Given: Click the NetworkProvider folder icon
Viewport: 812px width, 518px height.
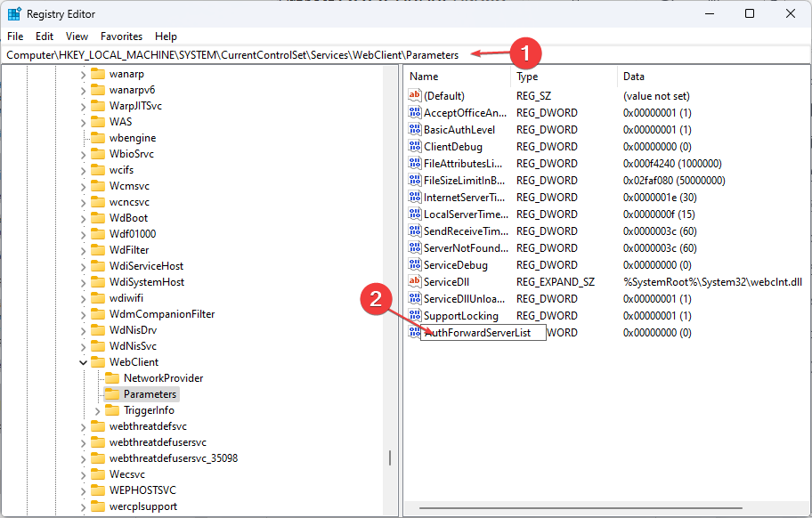Looking at the screenshot, I should click(112, 378).
